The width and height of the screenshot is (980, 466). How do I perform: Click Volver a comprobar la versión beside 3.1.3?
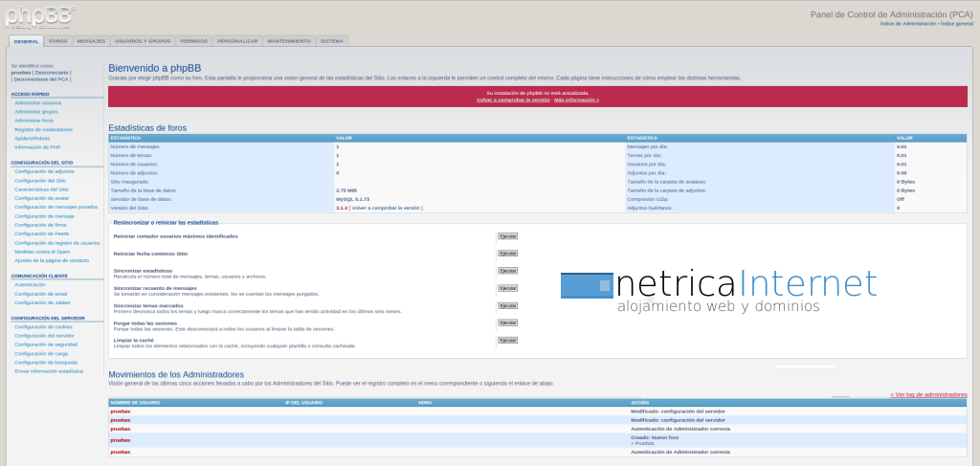coord(386,208)
